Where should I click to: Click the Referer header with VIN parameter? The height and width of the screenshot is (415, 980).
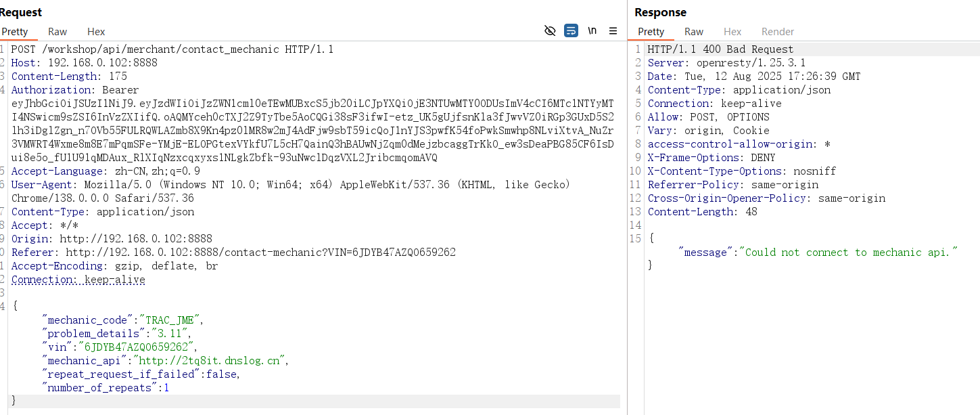coord(233,253)
